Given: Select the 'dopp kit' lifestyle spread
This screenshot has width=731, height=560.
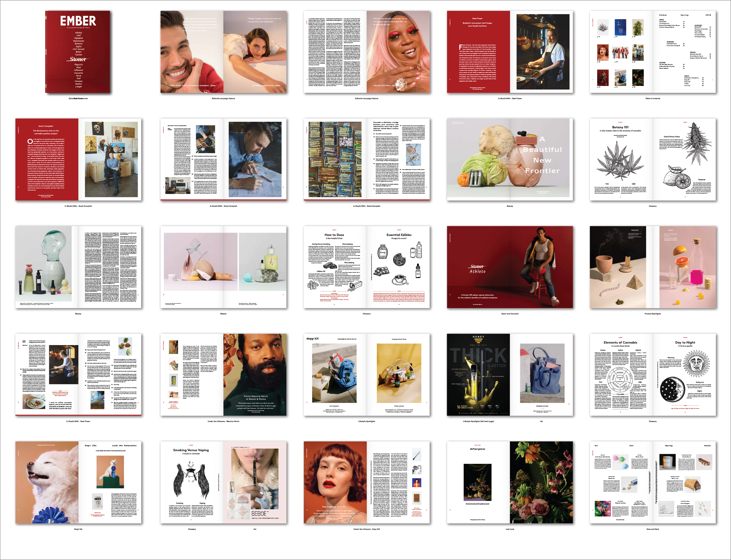Looking at the screenshot, I should (366, 375).
